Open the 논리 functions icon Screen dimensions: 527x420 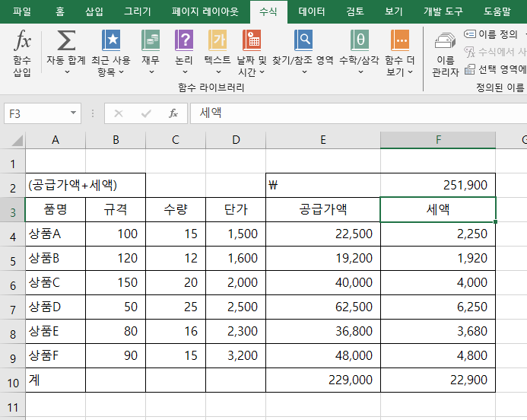point(184,40)
